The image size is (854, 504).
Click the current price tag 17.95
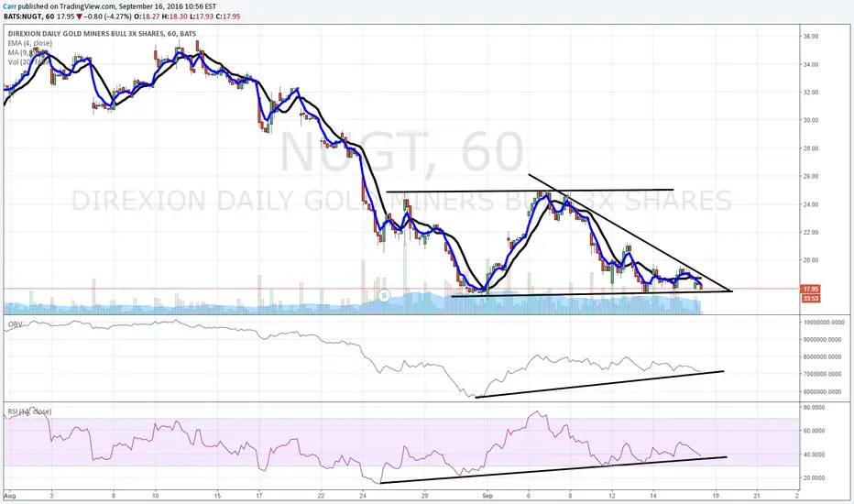pos(810,290)
